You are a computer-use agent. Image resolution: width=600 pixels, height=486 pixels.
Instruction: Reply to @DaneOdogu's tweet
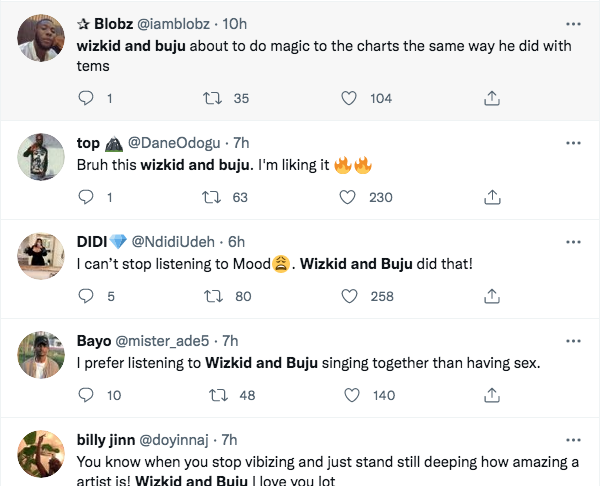pos(86,197)
